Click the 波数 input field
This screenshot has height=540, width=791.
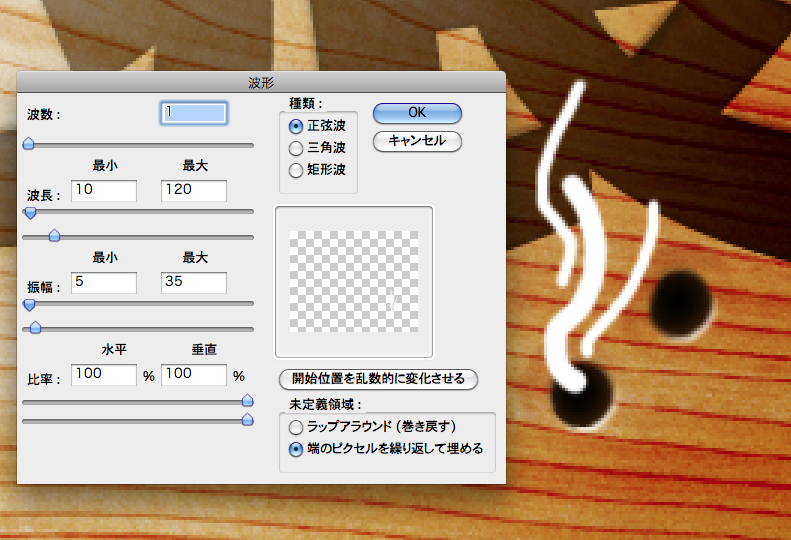(194, 113)
